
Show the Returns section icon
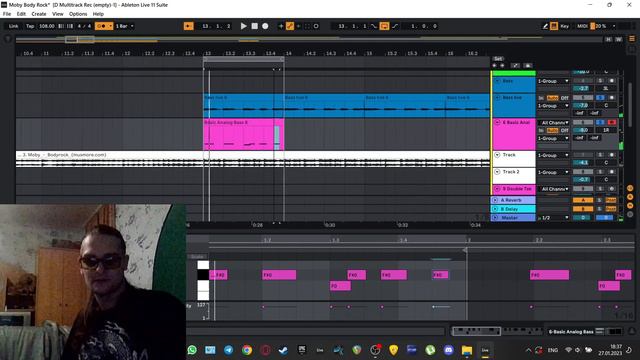coord(630,197)
